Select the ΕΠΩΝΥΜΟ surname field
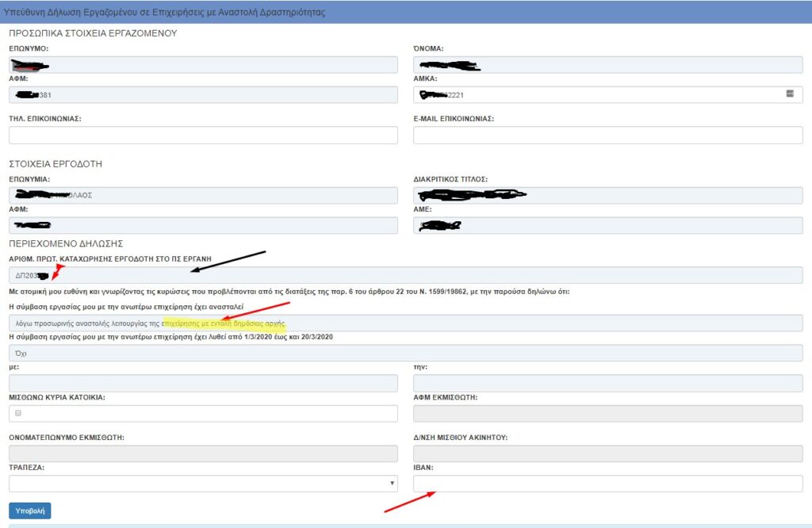The image size is (812, 528). tap(203, 65)
